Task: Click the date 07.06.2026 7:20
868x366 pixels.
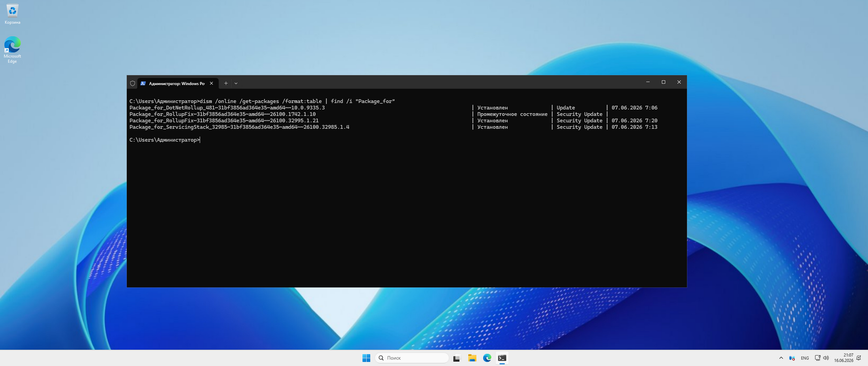Action: pyautogui.click(x=634, y=121)
